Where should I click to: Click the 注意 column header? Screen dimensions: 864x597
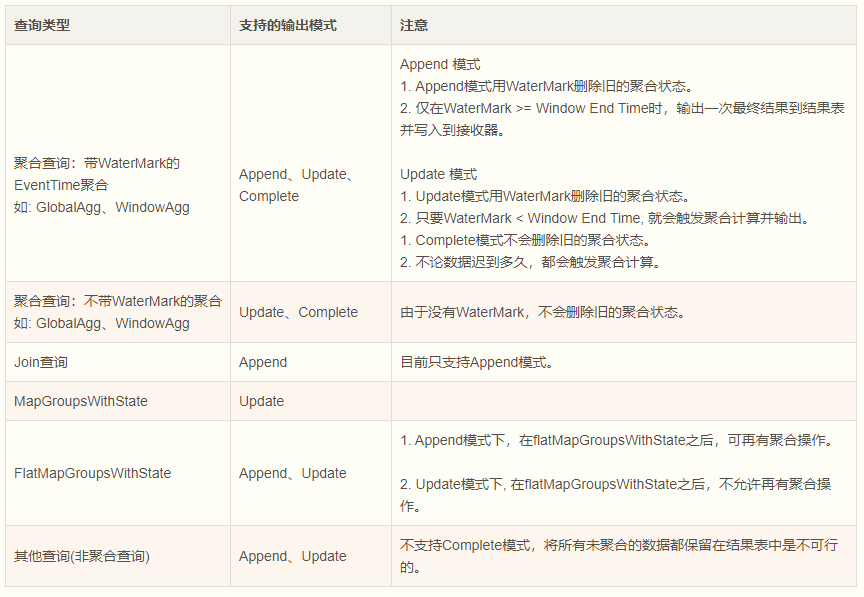[x=414, y=25]
